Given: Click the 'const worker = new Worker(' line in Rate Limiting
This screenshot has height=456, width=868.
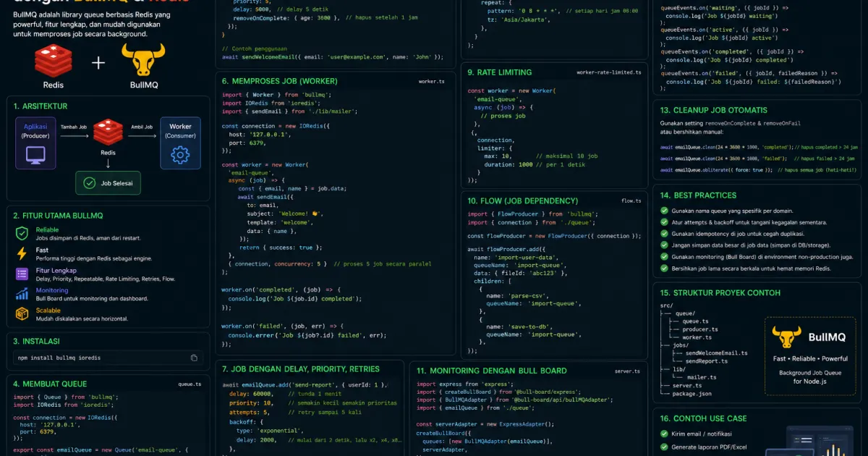Looking at the screenshot, I should point(511,91).
